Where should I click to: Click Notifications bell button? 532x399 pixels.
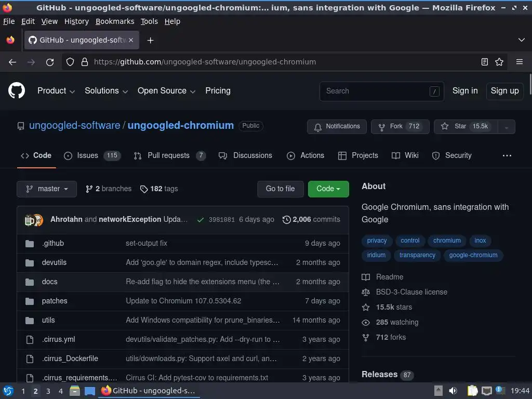click(x=337, y=127)
